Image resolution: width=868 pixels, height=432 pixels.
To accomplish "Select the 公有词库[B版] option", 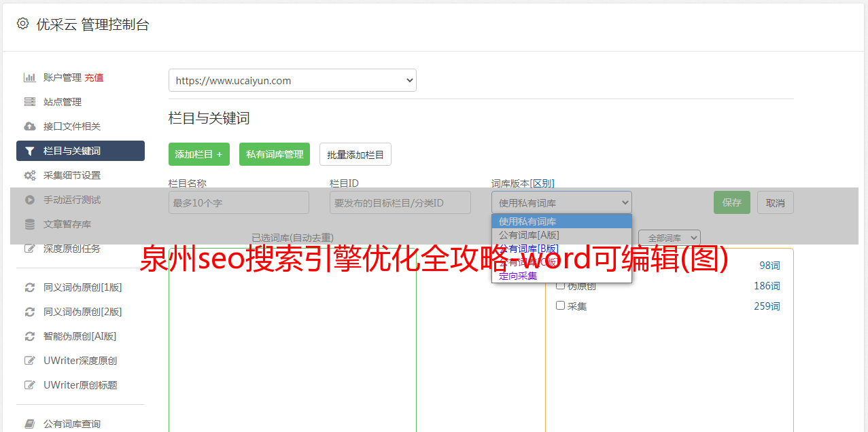I will (561, 249).
